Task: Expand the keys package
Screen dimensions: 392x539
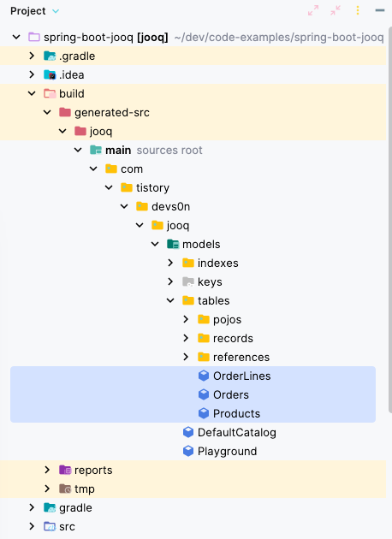Action: point(170,281)
